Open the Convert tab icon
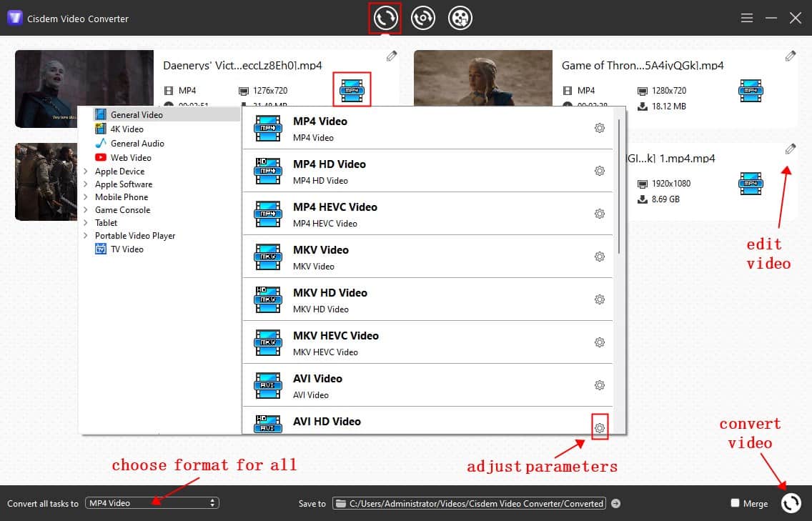 point(385,18)
